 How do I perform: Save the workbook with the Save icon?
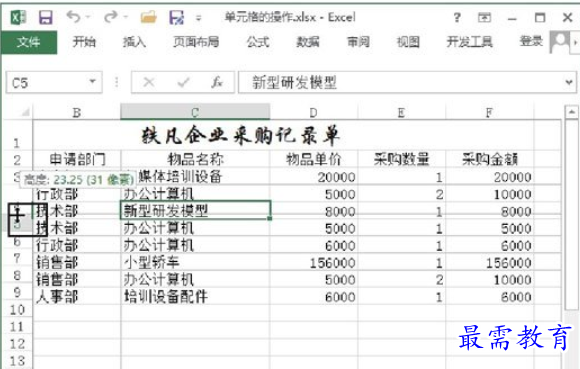click(x=46, y=17)
